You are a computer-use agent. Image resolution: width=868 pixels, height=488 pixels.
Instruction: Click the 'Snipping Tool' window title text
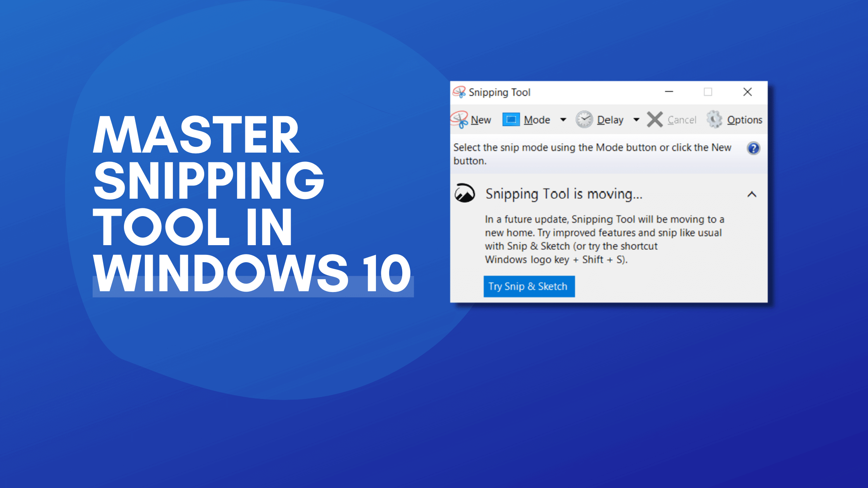click(x=499, y=93)
